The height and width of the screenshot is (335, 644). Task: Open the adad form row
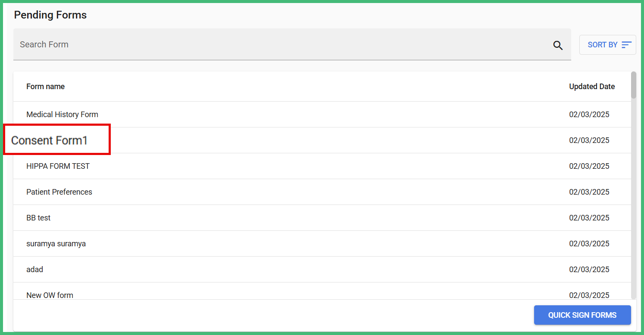pyautogui.click(x=35, y=270)
